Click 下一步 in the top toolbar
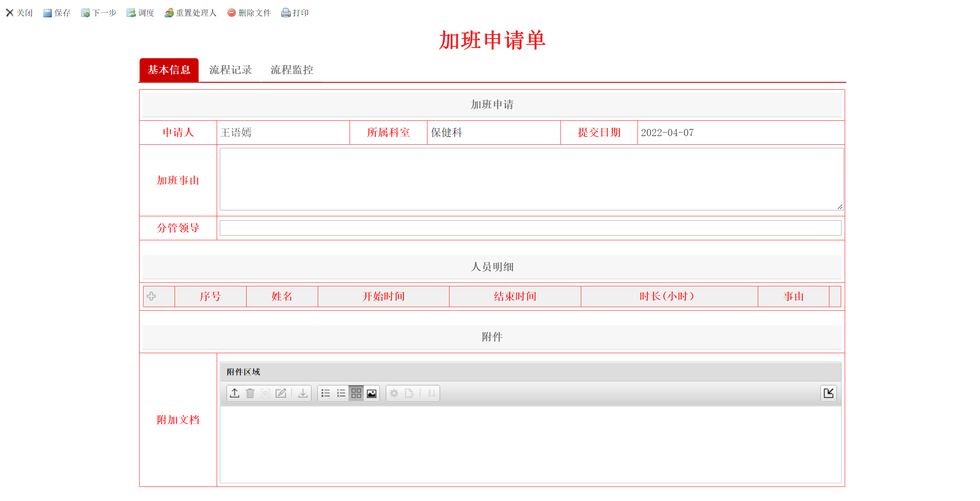The height and width of the screenshot is (501, 980). [x=99, y=13]
